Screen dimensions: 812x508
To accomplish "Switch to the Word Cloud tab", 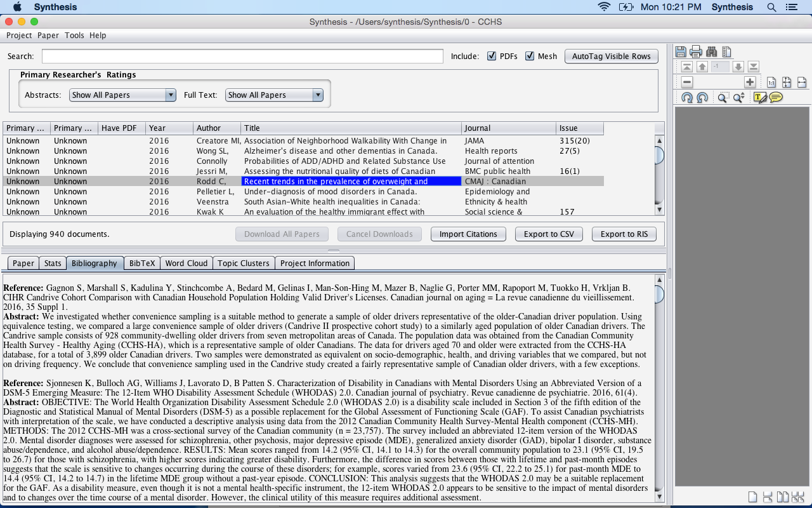I will tap(187, 263).
